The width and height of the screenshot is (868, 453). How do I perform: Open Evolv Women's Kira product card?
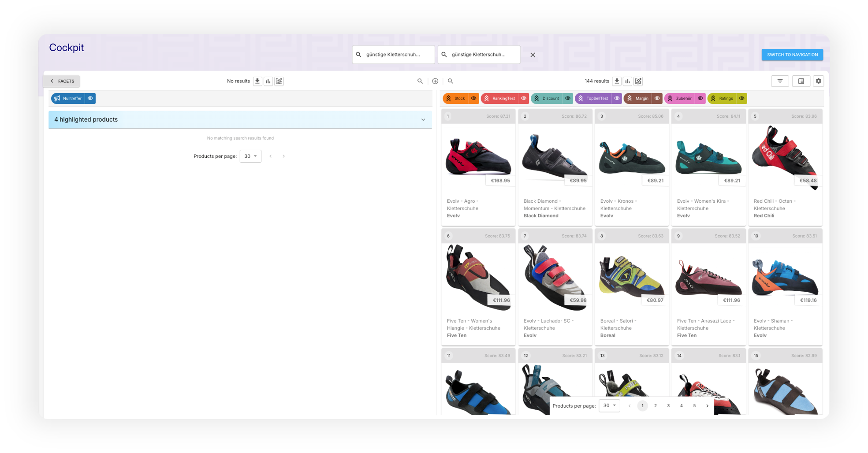(708, 168)
